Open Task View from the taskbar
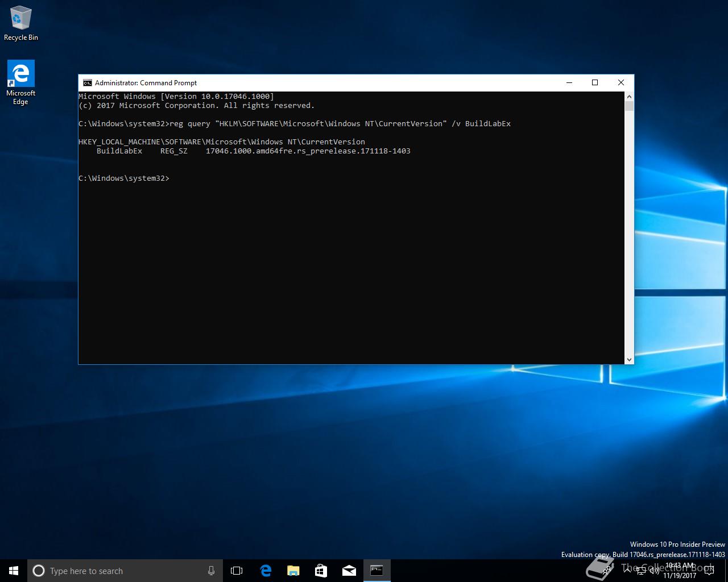This screenshot has width=728, height=582. coord(237,571)
